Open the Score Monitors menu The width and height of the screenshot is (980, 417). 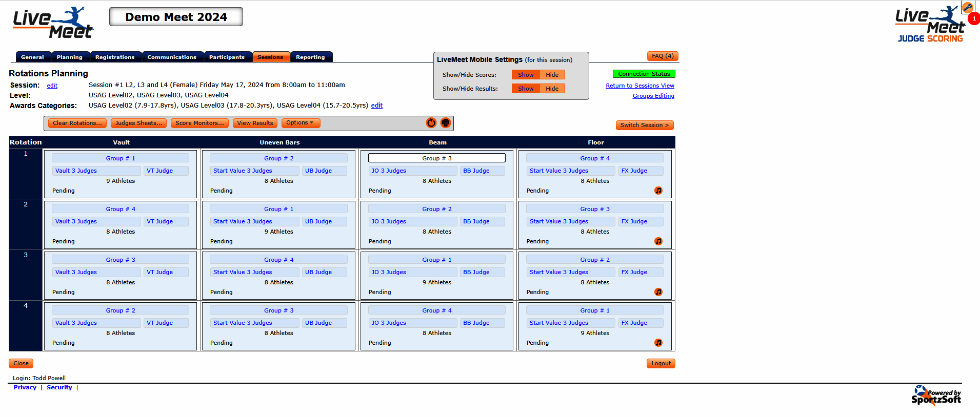pos(199,123)
